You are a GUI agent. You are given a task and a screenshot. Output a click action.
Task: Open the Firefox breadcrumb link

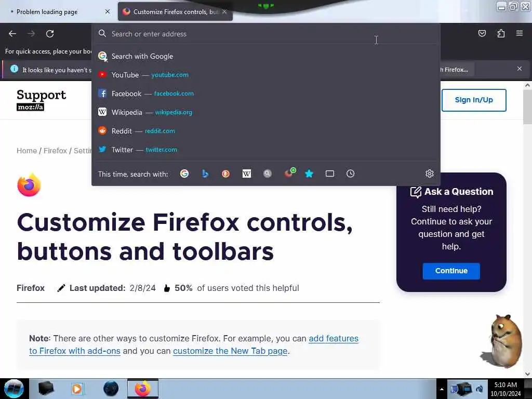[55, 151]
